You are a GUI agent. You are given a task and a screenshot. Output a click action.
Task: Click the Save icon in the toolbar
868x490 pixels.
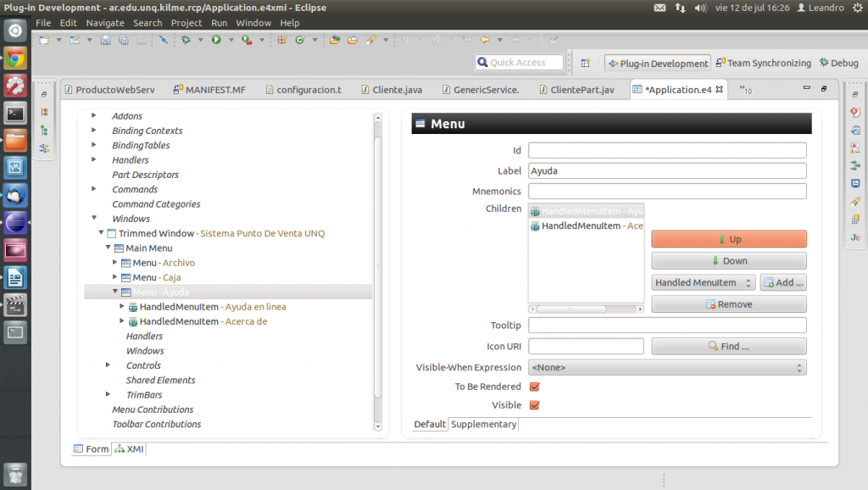(x=107, y=40)
